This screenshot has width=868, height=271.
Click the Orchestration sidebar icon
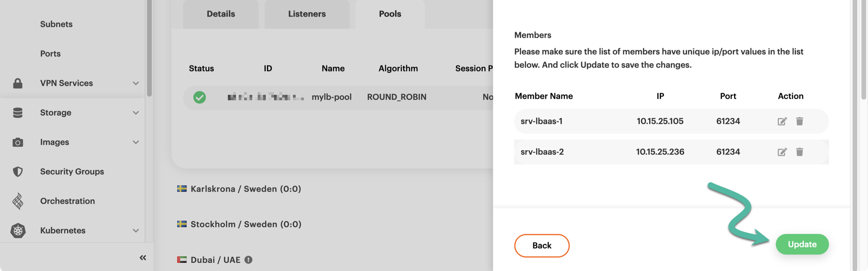18,201
